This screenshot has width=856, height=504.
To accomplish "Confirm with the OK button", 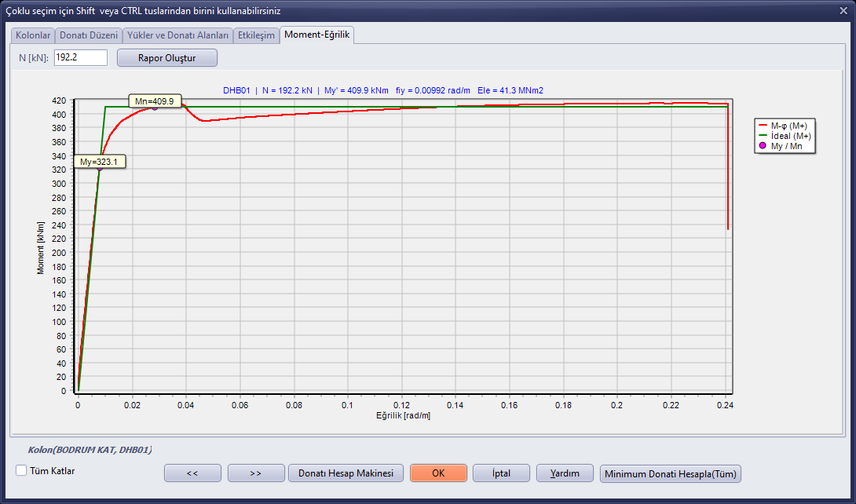I will [x=438, y=473].
